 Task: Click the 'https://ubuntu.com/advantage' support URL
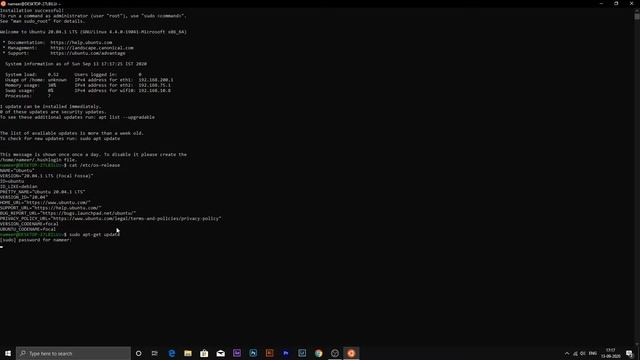pyautogui.click(x=87, y=53)
